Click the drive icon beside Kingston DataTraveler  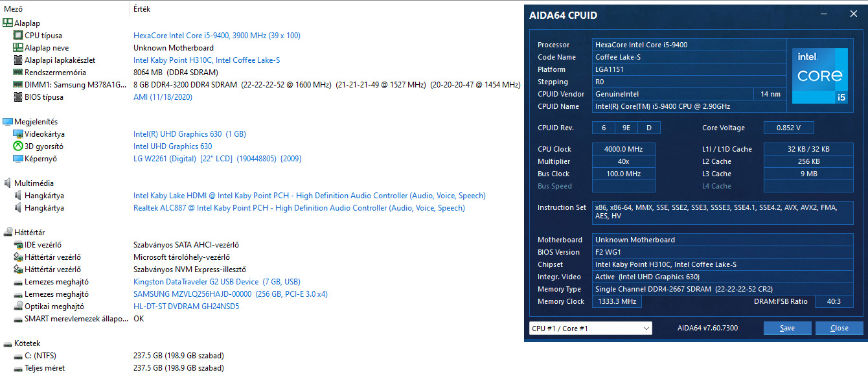[18, 282]
